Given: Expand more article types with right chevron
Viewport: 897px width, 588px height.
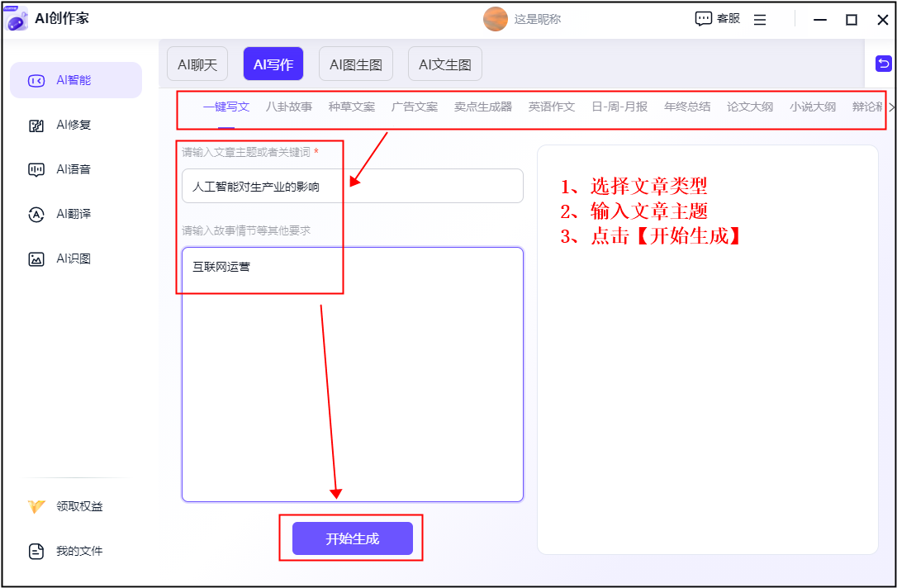Looking at the screenshot, I should (891, 107).
